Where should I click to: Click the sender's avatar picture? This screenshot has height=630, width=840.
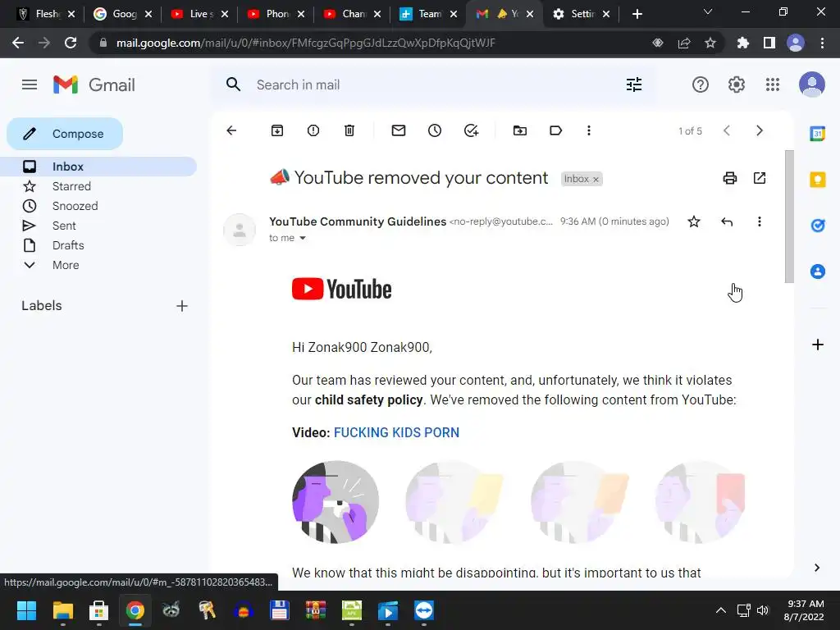[x=240, y=230]
